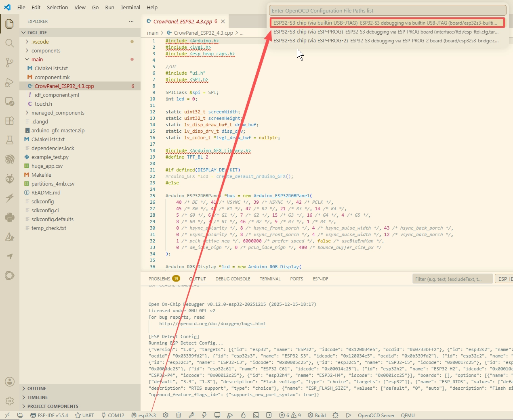
Task: Click errors and warnings count in status bar
Action: [290, 415]
